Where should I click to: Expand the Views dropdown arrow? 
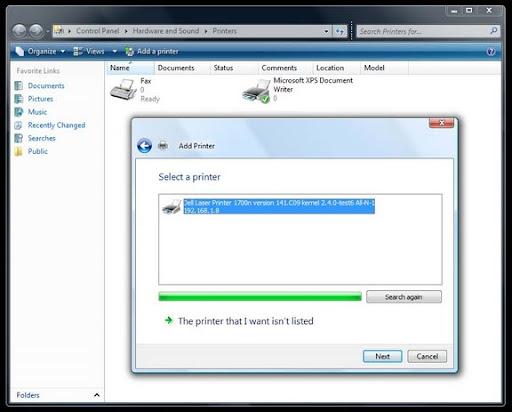point(115,51)
